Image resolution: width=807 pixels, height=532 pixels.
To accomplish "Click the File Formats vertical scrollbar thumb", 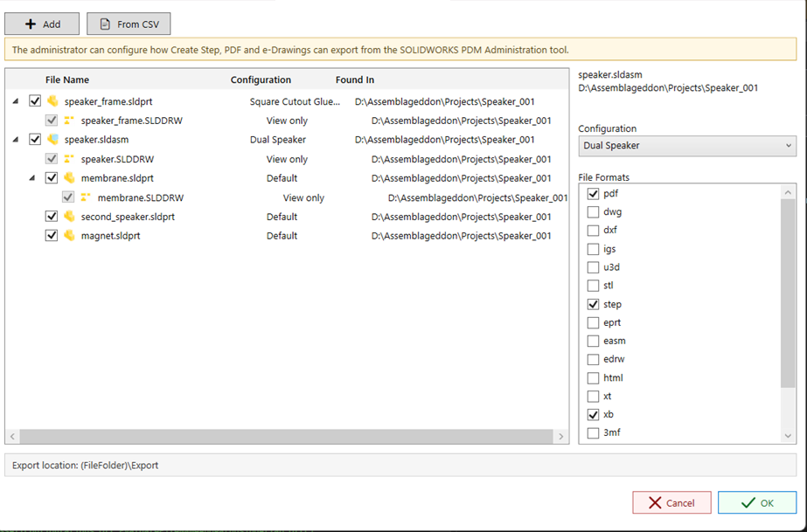I will coord(788,293).
